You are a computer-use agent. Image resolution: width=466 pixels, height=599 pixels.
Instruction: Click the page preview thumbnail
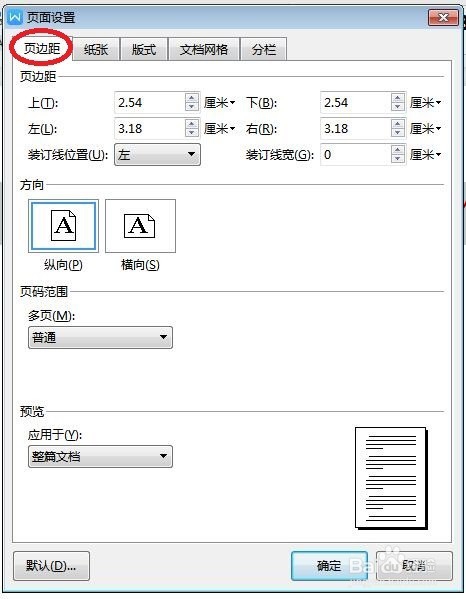pyautogui.click(x=391, y=478)
